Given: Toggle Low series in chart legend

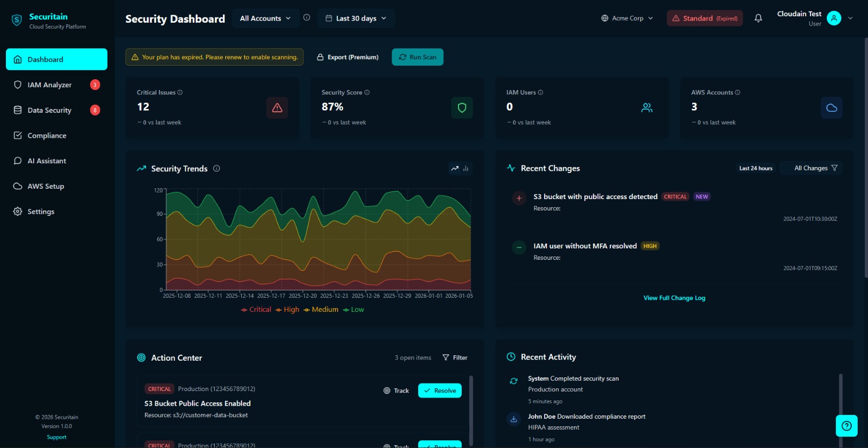Looking at the screenshot, I should tap(354, 309).
